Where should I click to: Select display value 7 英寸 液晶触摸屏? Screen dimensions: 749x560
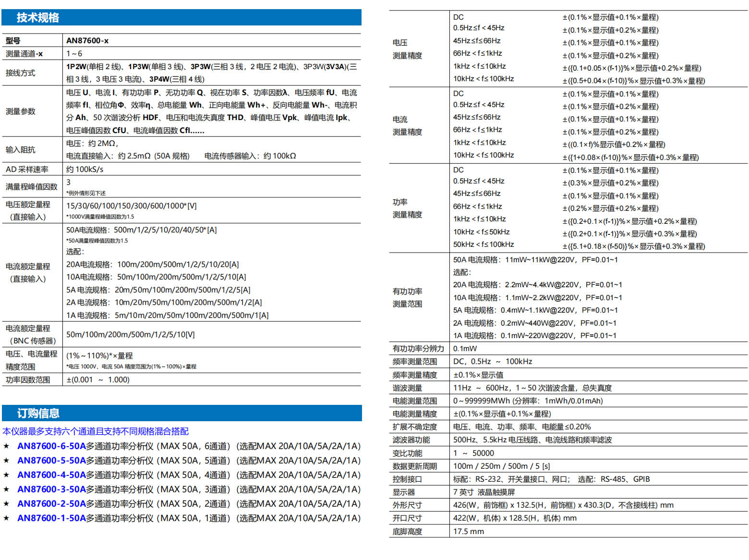pyautogui.click(x=484, y=492)
